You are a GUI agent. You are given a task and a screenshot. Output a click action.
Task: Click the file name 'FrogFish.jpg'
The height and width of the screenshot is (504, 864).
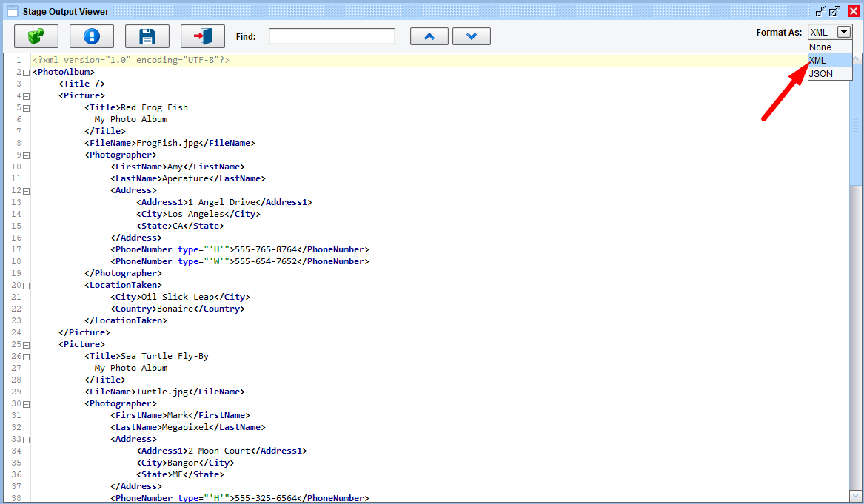[x=167, y=144]
